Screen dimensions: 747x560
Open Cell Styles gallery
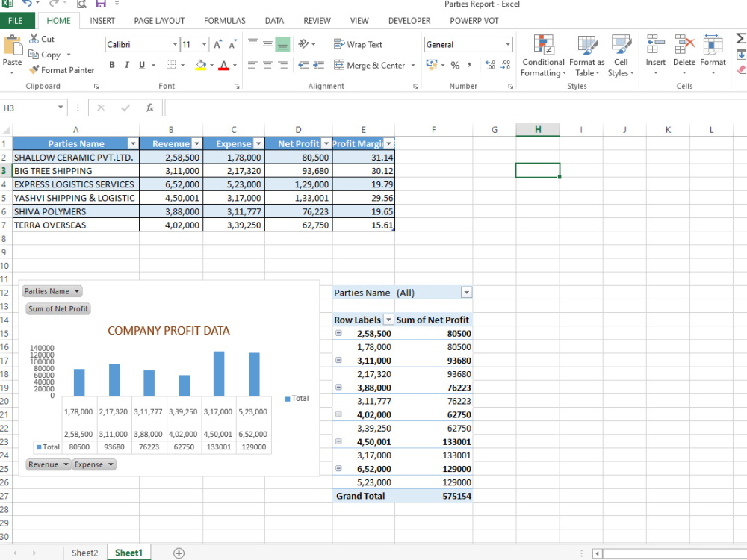pyautogui.click(x=621, y=55)
